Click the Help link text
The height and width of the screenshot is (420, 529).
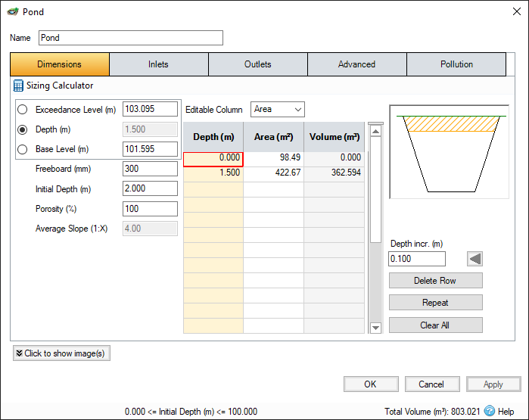(x=506, y=412)
